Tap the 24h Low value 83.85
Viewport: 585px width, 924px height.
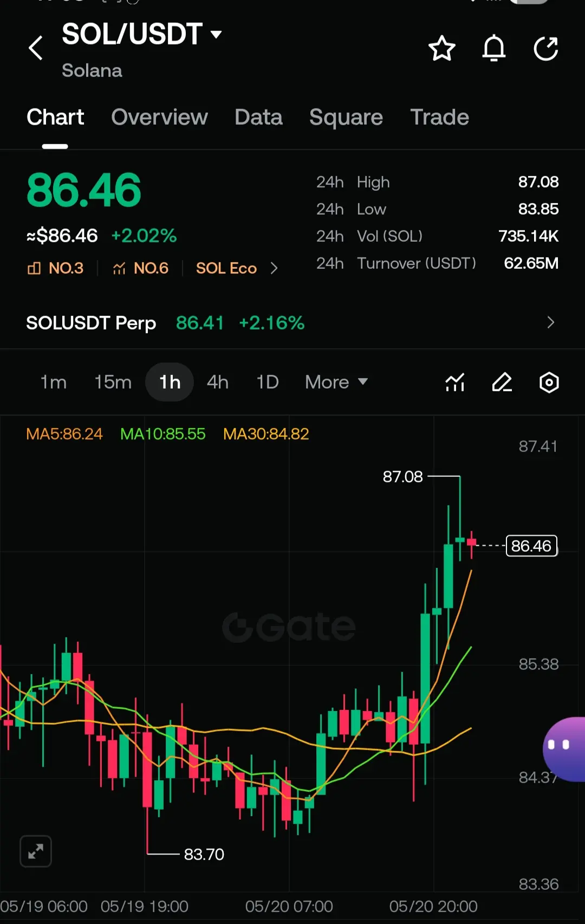538,209
